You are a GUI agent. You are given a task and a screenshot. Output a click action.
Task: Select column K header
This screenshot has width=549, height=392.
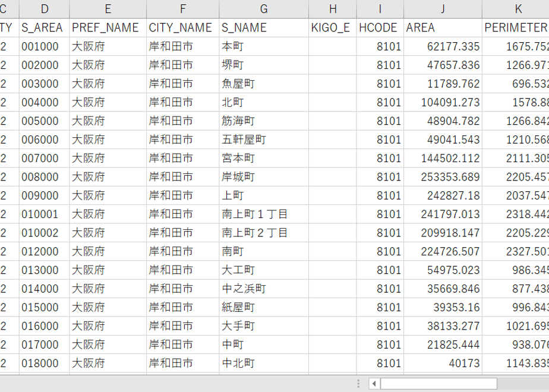click(x=516, y=9)
